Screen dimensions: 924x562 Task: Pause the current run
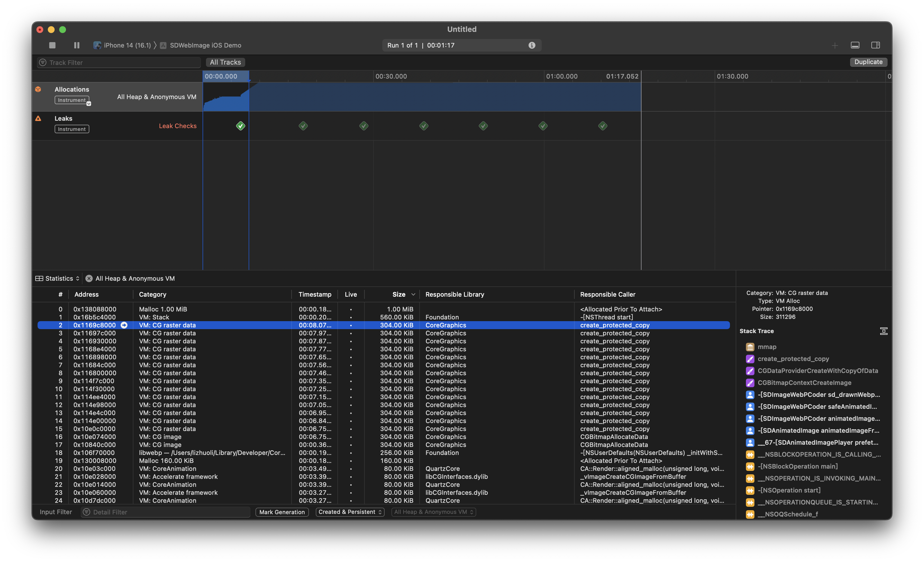click(x=77, y=45)
